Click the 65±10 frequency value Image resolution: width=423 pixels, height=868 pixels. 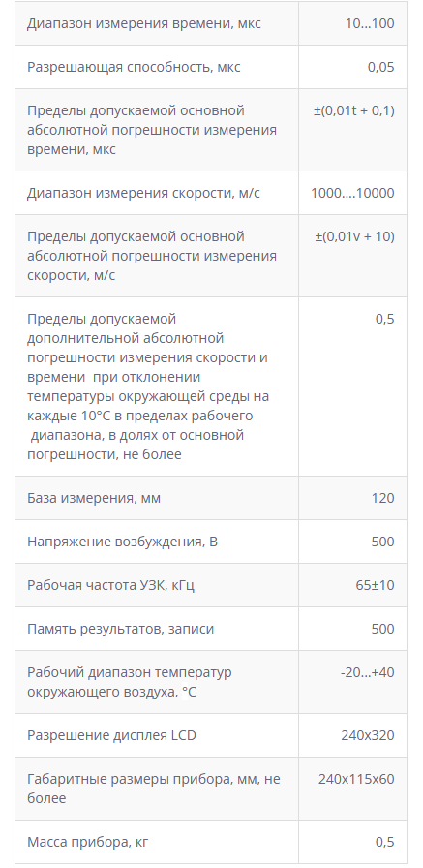point(375,586)
